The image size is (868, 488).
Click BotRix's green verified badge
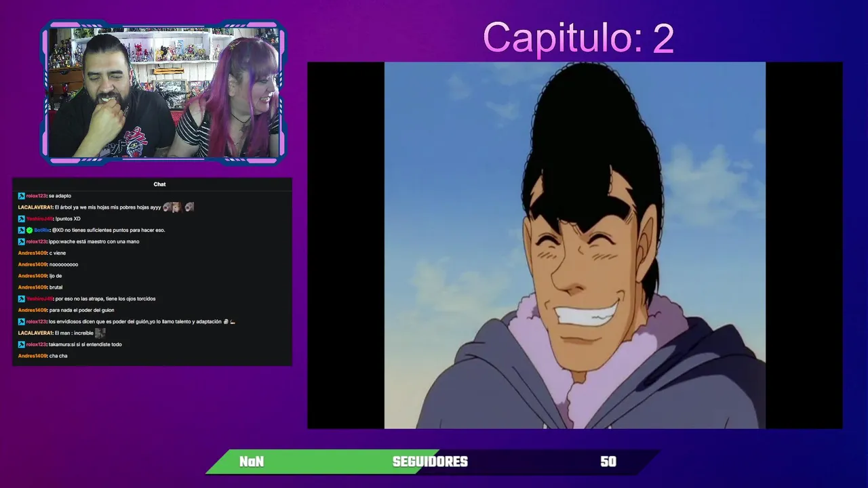click(x=29, y=230)
